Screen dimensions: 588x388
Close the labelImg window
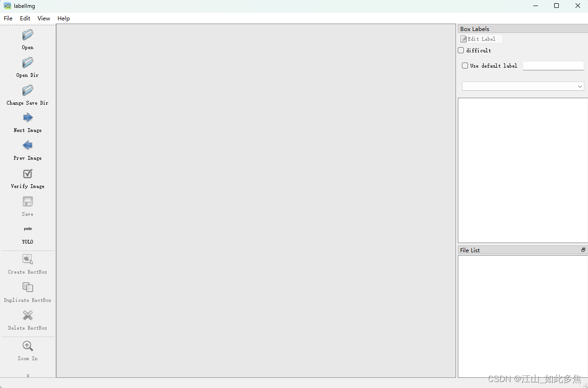[x=578, y=6]
